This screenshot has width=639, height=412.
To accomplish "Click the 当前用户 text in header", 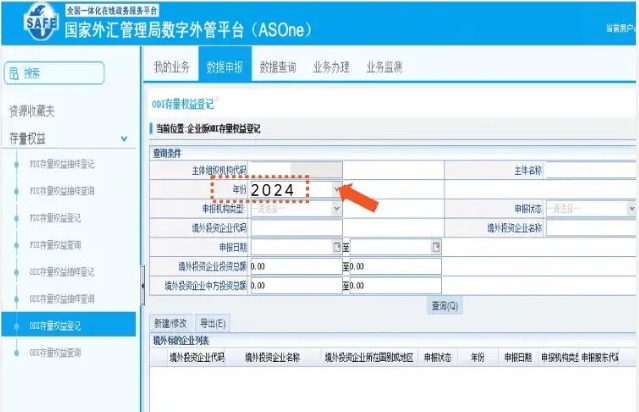I will pos(621,28).
